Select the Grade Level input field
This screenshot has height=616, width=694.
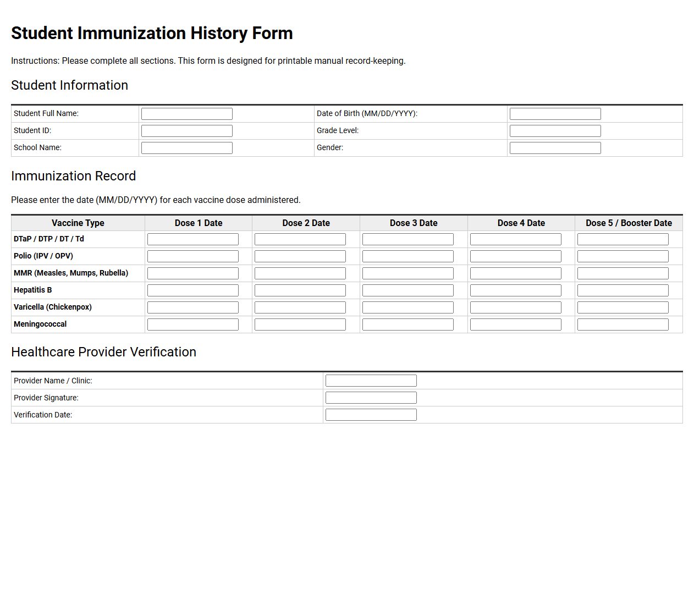[x=555, y=131]
